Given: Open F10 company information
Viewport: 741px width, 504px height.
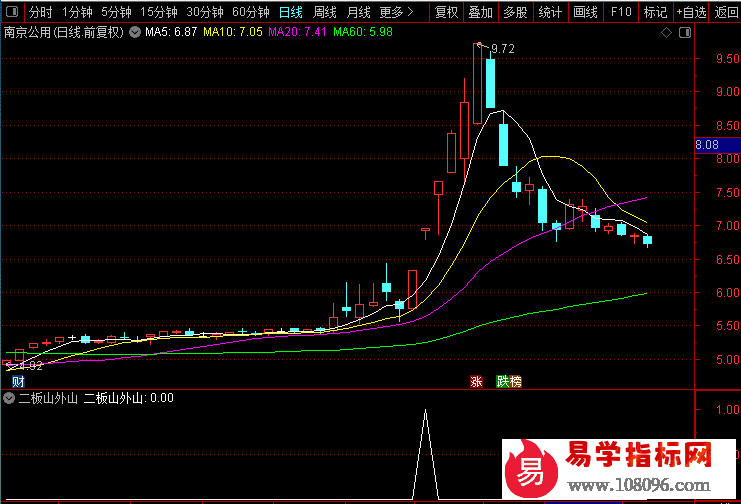Looking at the screenshot, I should click(x=620, y=12).
